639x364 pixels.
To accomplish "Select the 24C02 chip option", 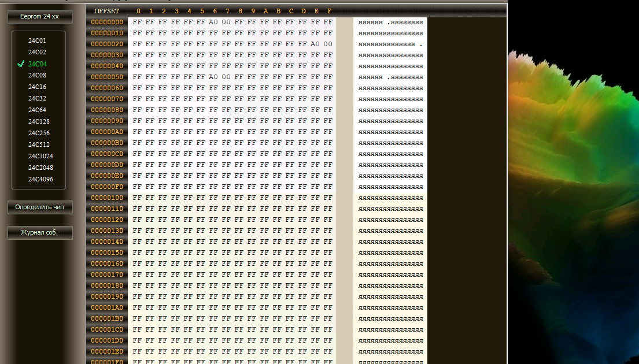I will click(37, 53).
